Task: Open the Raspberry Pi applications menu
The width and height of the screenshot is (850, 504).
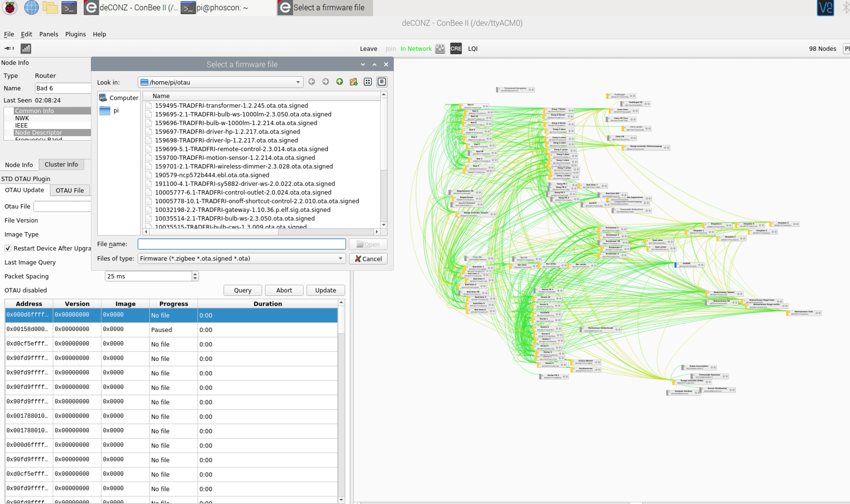Action: pos(10,8)
